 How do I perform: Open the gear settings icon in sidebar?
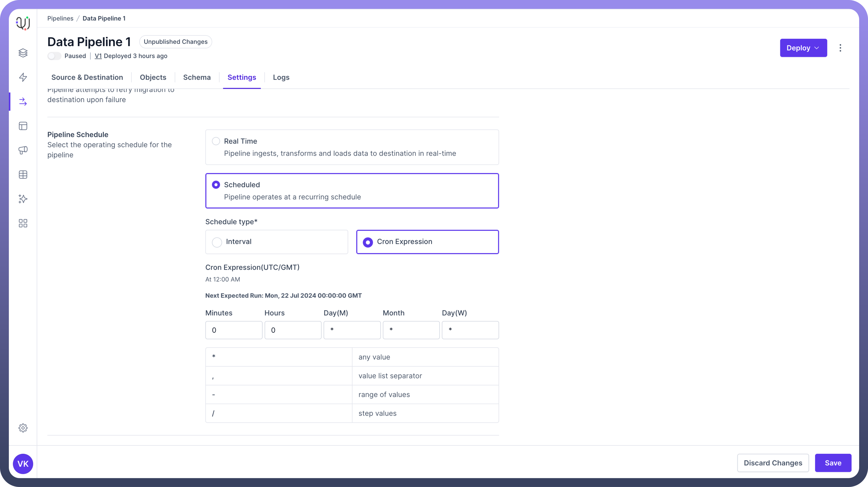point(23,428)
